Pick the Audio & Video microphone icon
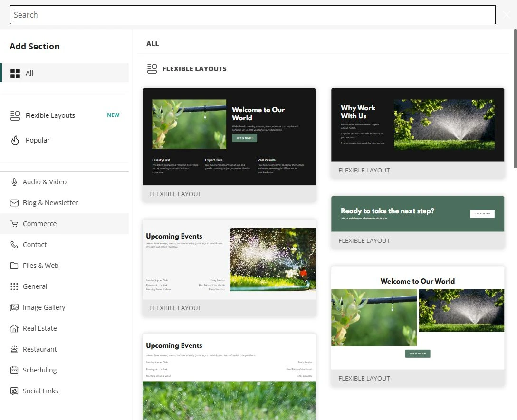Viewport: 517px width, 420px height. [14, 182]
